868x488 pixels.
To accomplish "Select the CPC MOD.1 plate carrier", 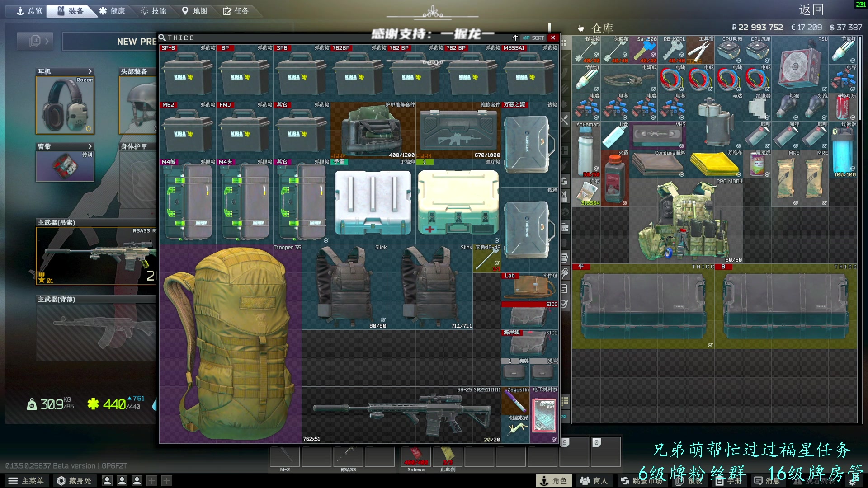I will coord(686,221).
